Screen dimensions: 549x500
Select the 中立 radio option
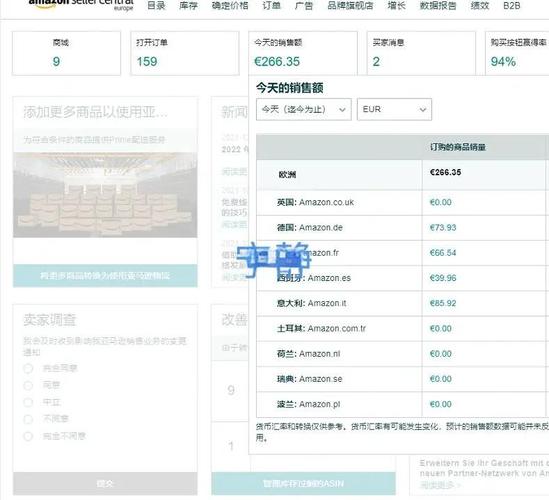click(28, 402)
